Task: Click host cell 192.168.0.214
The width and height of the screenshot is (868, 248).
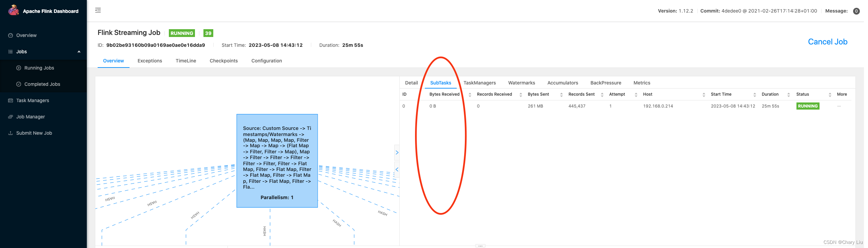Action: coord(658,106)
